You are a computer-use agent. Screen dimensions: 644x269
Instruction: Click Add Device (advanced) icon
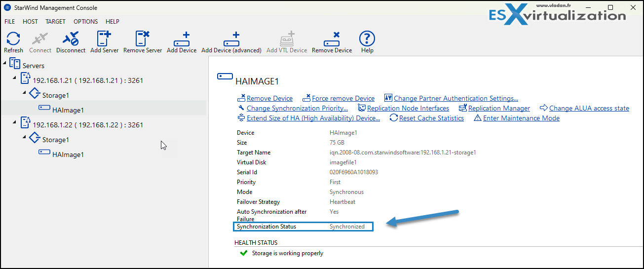coord(231,39)
